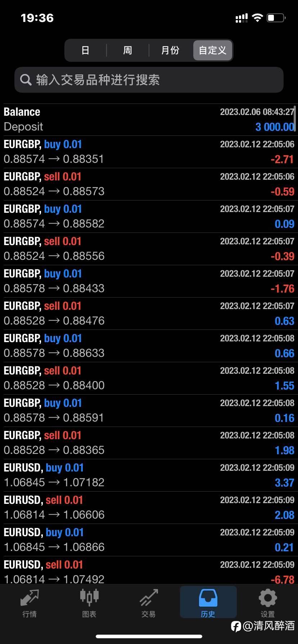Tap the battery status icon

click(276, 18)
